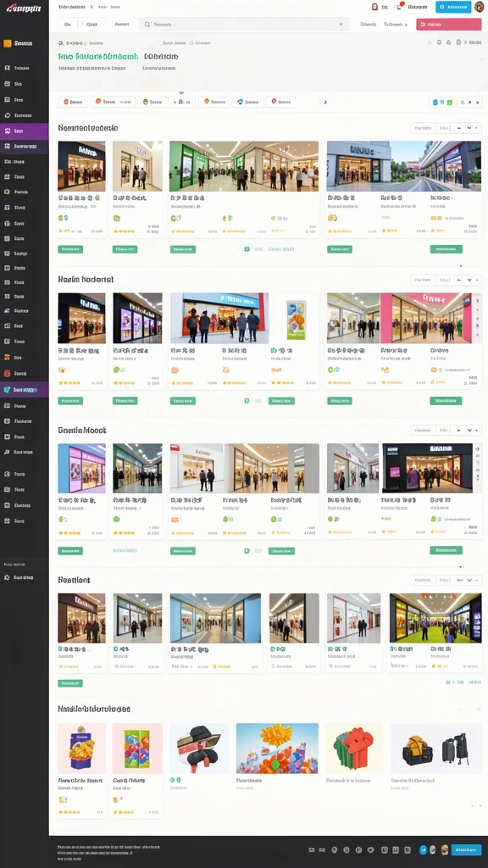This screenshot has height=868, width=488.
Task: Click the orange carousel dots beside the product row
Action: (x=474, y=806)
